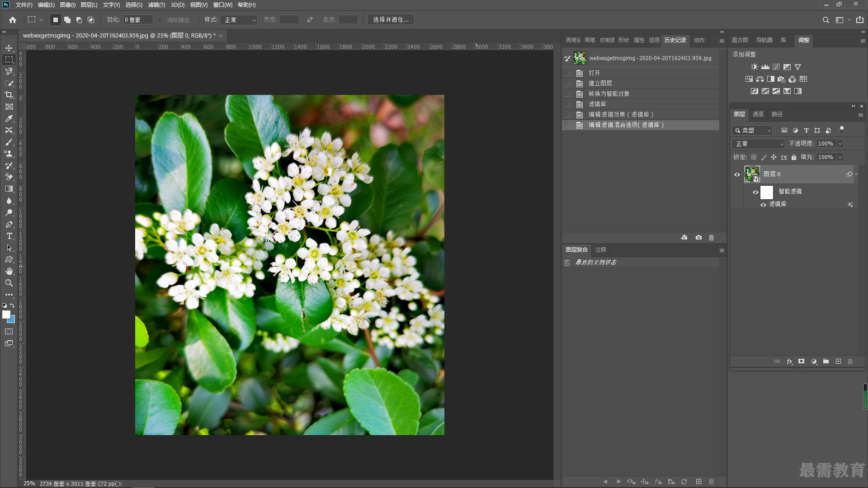The height and width of the screenshot is (488, 868).
Task: Add a Brightness/Contrast adjustment
Action: pos(754,67)
